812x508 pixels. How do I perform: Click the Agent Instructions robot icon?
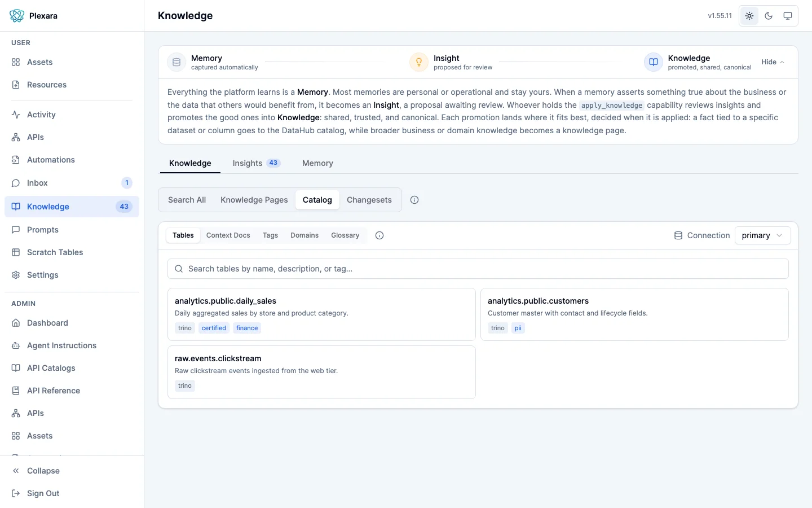(16, 345)
